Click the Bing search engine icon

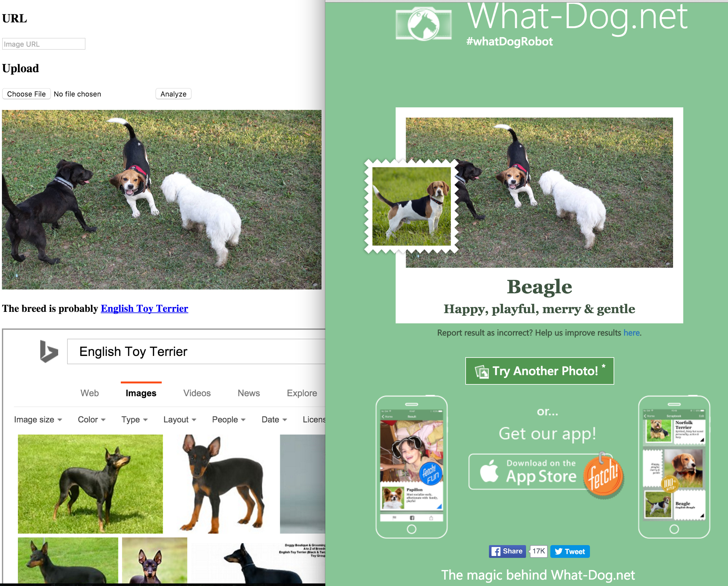pos(49,351)
